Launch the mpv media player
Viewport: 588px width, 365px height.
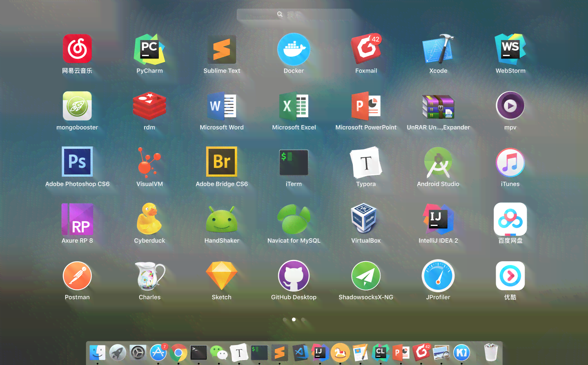(510, 106)
